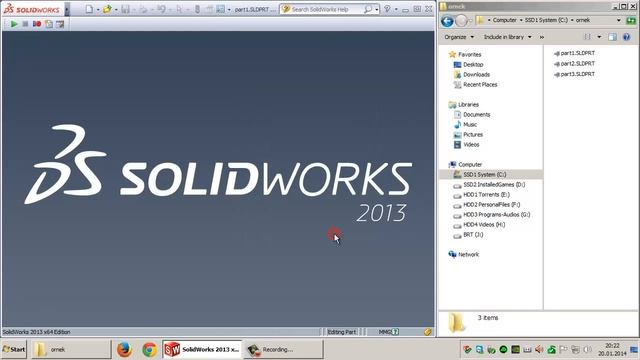Start macro recording with Record/Pause icon
640x360 pixels.
37,24
